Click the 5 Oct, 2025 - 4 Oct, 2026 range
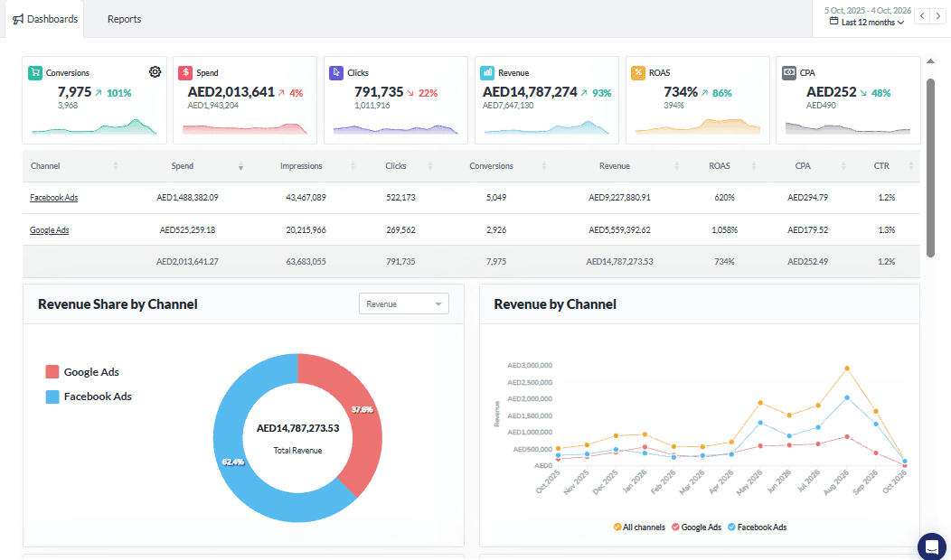This screenshot has height=560, width=951. pyautogui.click(x=868, y=10)
